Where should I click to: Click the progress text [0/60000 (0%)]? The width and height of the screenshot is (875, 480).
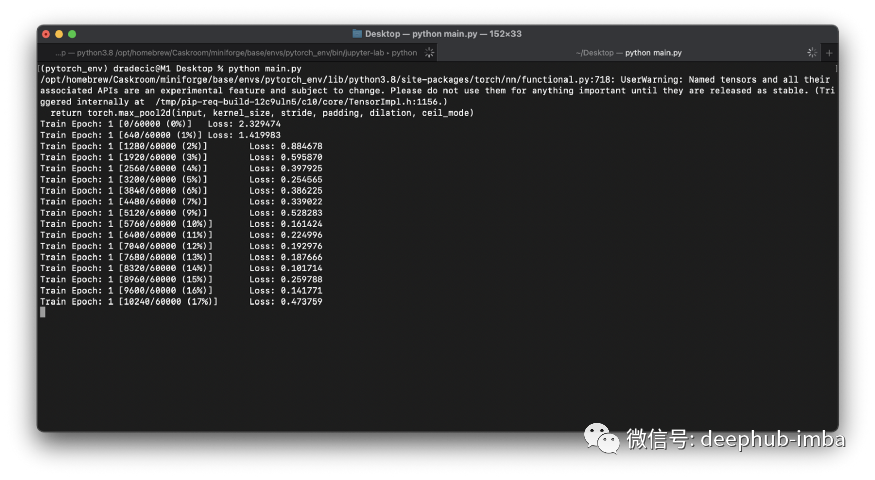click(x=155, y=124)
